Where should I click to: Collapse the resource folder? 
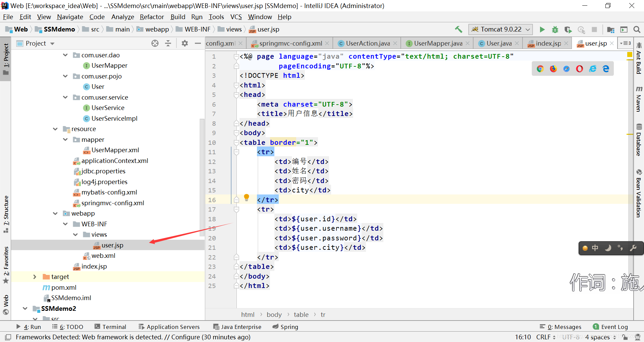[55, 129]
